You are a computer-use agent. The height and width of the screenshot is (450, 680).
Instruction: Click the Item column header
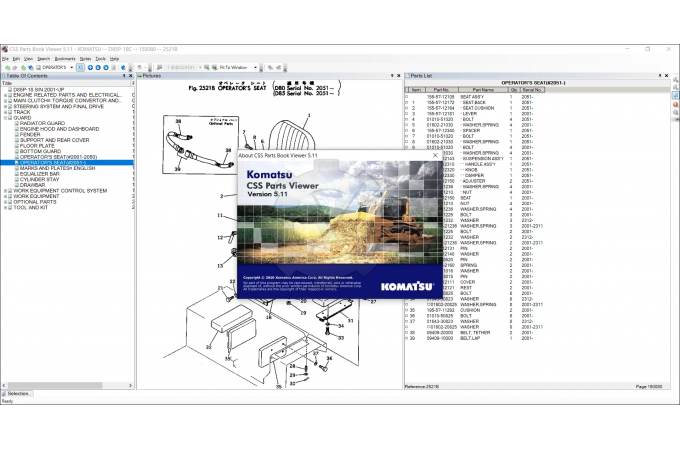pos(416,90)
